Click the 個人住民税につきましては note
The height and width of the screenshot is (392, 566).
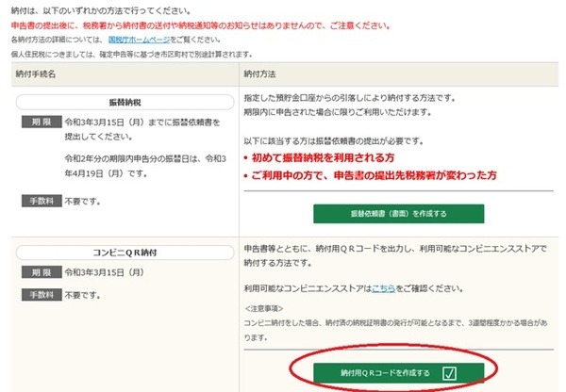tap(131, 55)
